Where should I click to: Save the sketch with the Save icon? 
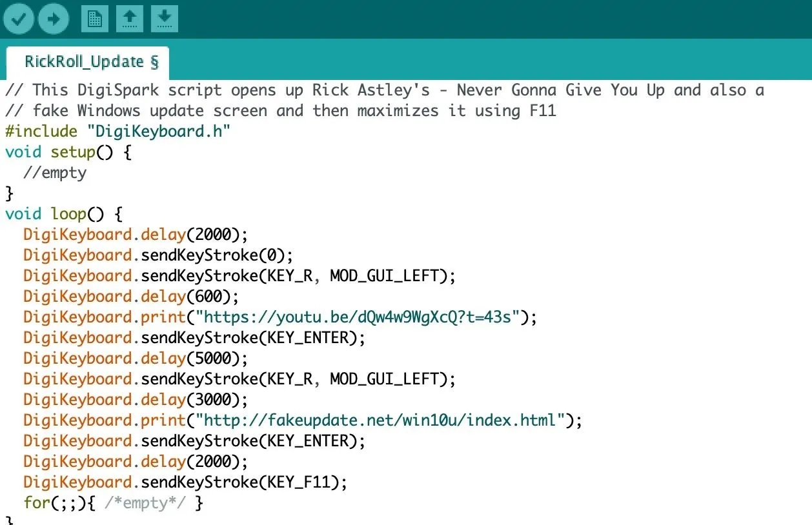(x=165, y=19)
